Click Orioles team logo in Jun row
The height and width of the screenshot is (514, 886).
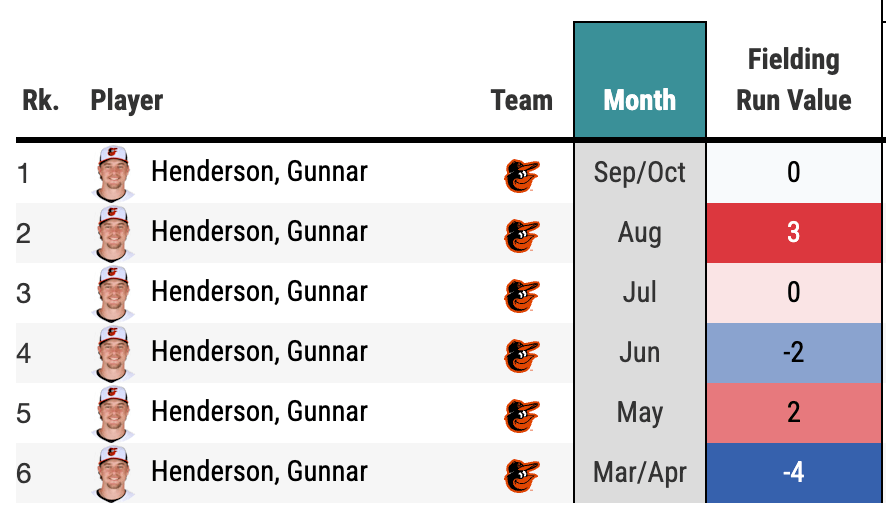point(521,355)
